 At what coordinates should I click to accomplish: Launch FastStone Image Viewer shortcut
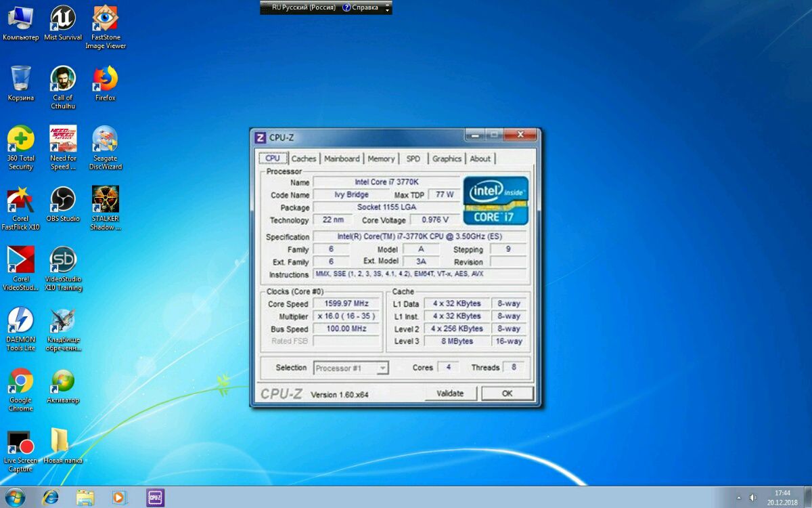pos(106,27)
